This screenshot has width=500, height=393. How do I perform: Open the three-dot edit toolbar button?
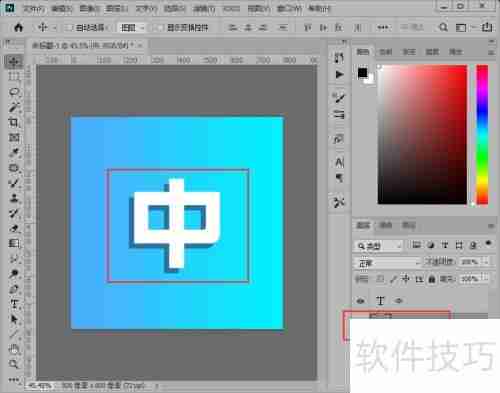pos(14,379)
